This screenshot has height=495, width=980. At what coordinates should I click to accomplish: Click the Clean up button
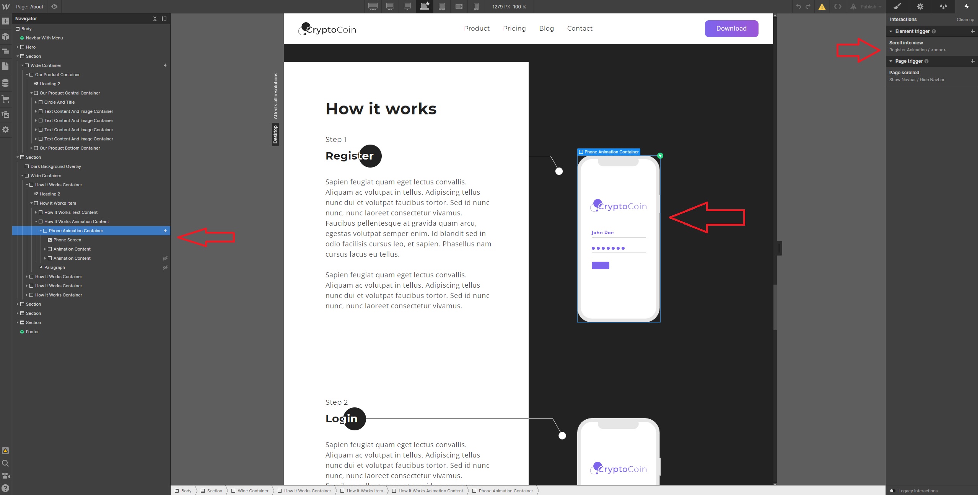[965, 20]
